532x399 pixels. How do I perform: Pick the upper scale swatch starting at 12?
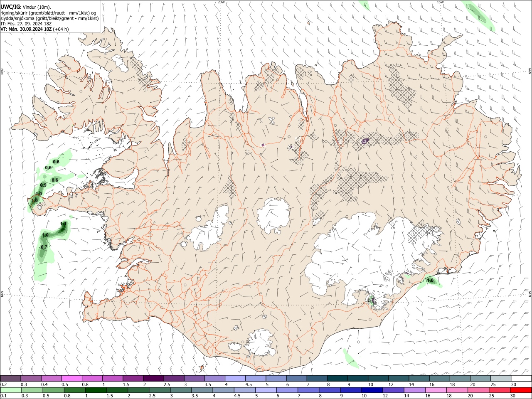click(399, 378)
